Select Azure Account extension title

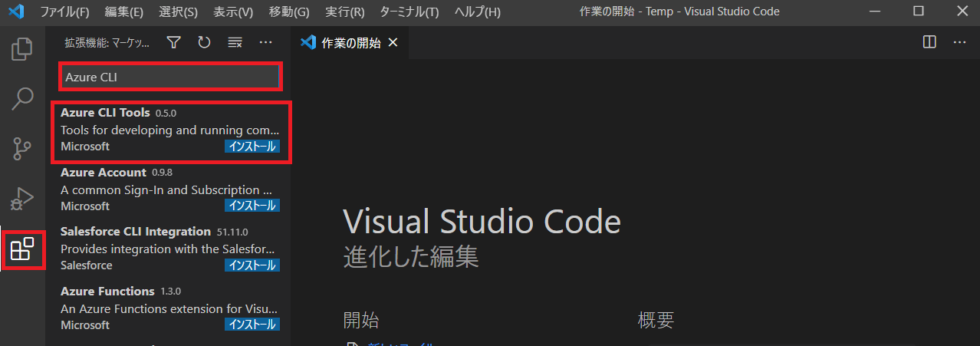click(104, 173)
